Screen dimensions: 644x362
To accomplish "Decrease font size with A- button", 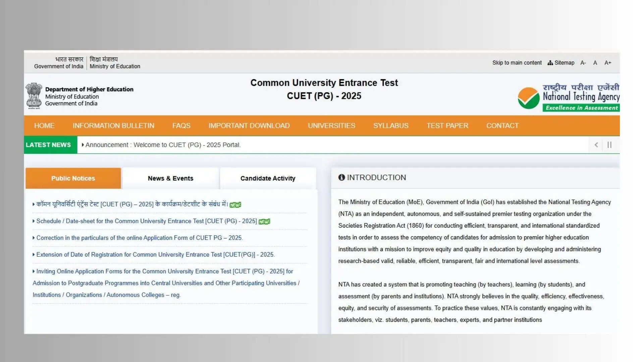I will pyautogui.click(x=583, y=63).
